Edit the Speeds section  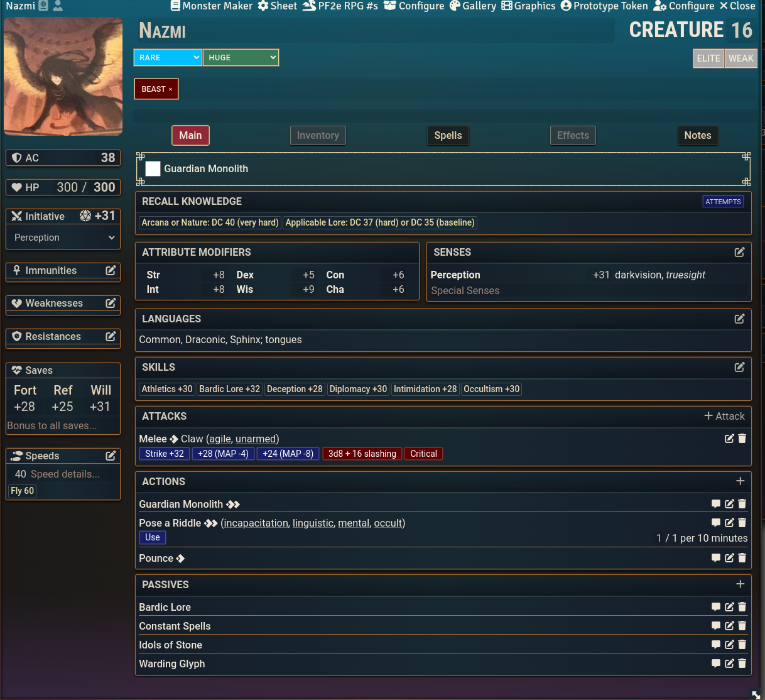pos(111,456)
